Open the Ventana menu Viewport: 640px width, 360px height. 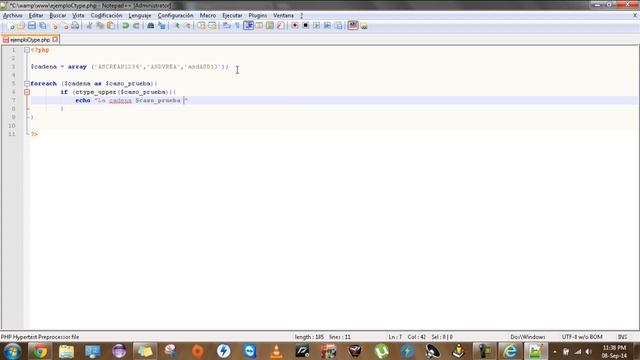[x=283, y=16]
